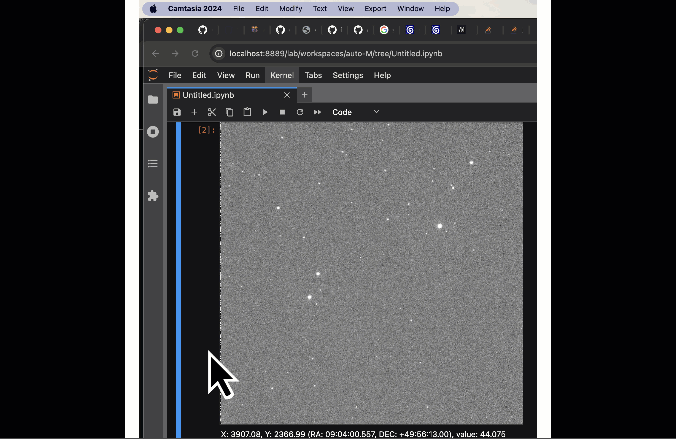The image size is (676, 439).
Task: Run the selected cell
Action: point(265,112)
